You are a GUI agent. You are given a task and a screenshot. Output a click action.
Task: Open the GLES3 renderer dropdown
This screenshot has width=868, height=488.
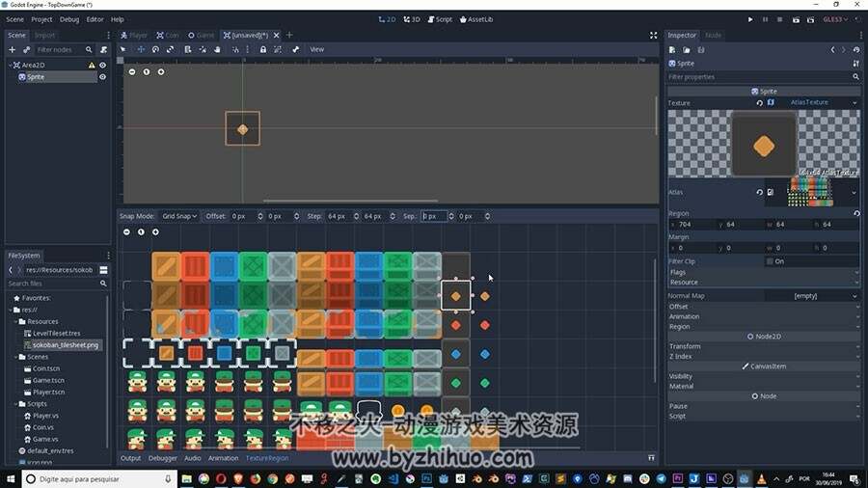(x=835, y=20)
